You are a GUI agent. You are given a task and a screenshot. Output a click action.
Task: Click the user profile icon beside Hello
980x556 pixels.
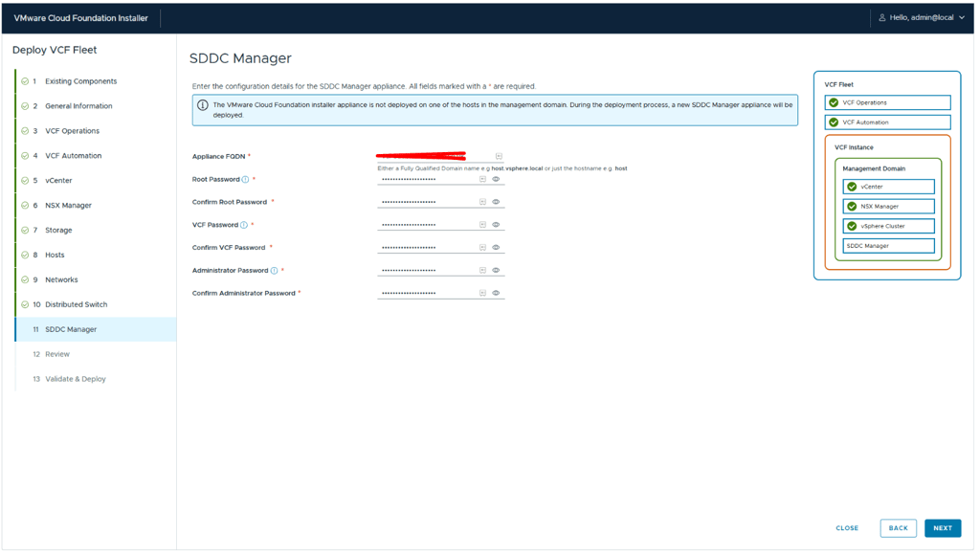881,17
